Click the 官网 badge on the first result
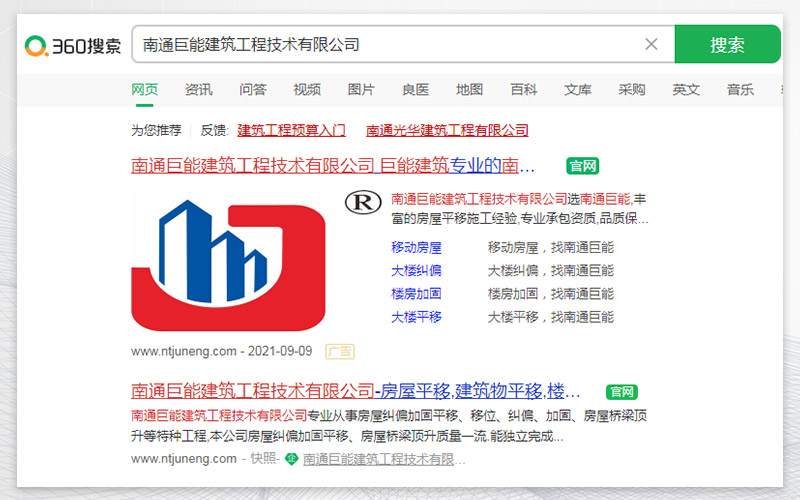The height and width of the screenshot is (500, 800). (x=582, y=166)
